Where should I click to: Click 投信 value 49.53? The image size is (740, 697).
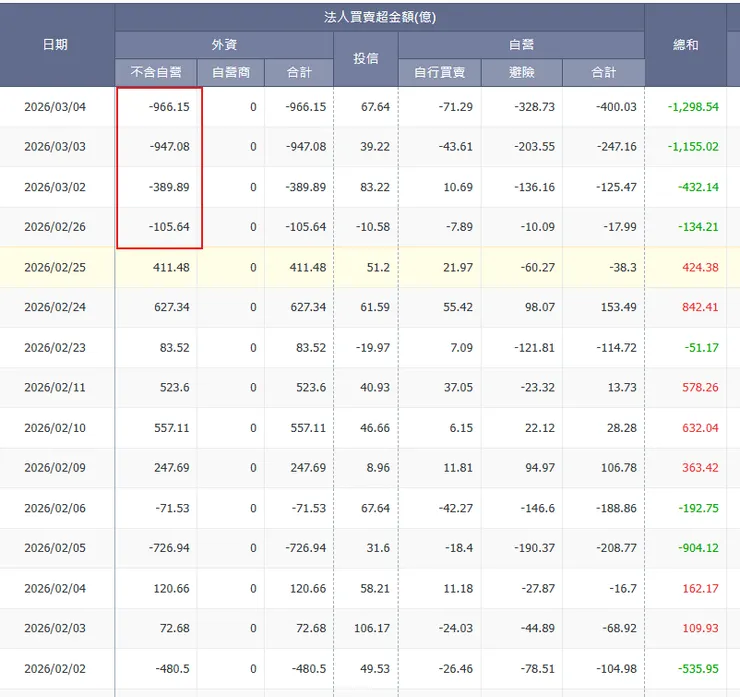click(x=375, y=669)
